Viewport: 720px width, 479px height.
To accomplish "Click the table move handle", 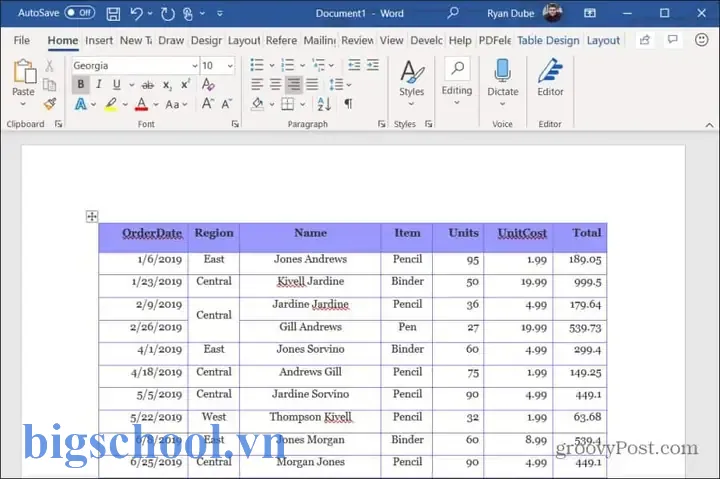I will [x=92, y=216].
